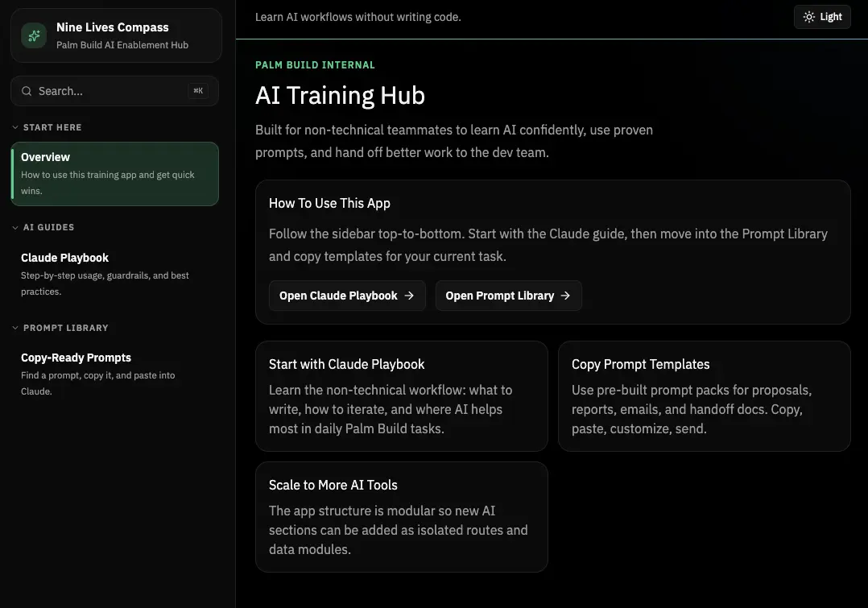Image resolution: width=868 pixels, height=608 pixels.
Task: Click the magnifying glass search icon
Action: pos(27,91)
